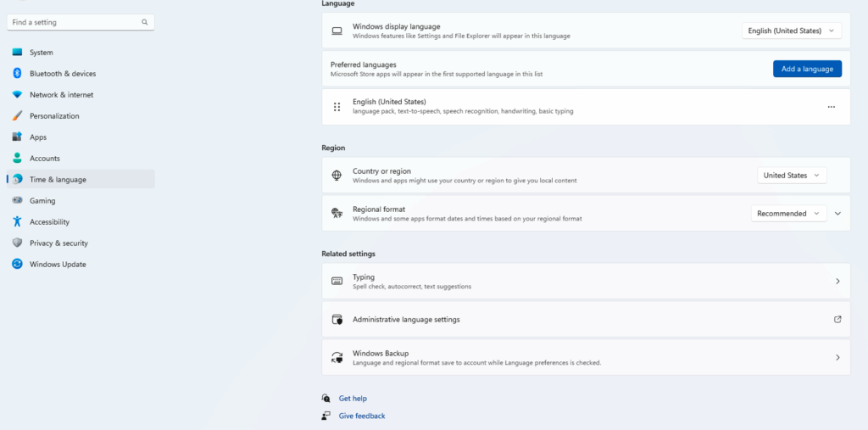Image resolution: width=868 pixels, height=430 pixels.
Task: Click the Region section heading
Action: point(333,148)
